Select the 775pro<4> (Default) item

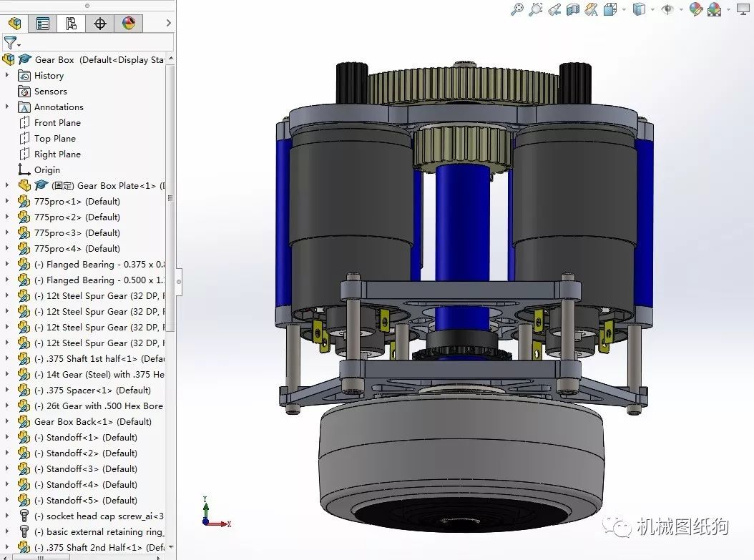[77, 248]
